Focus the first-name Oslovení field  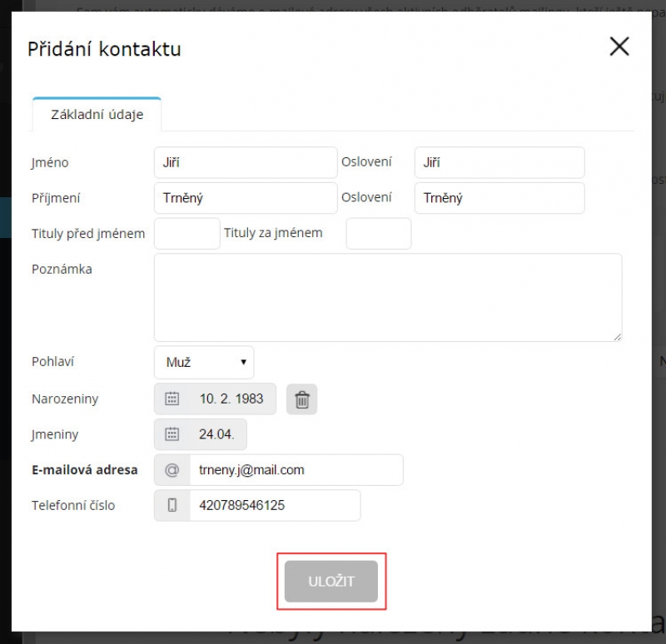499,162
